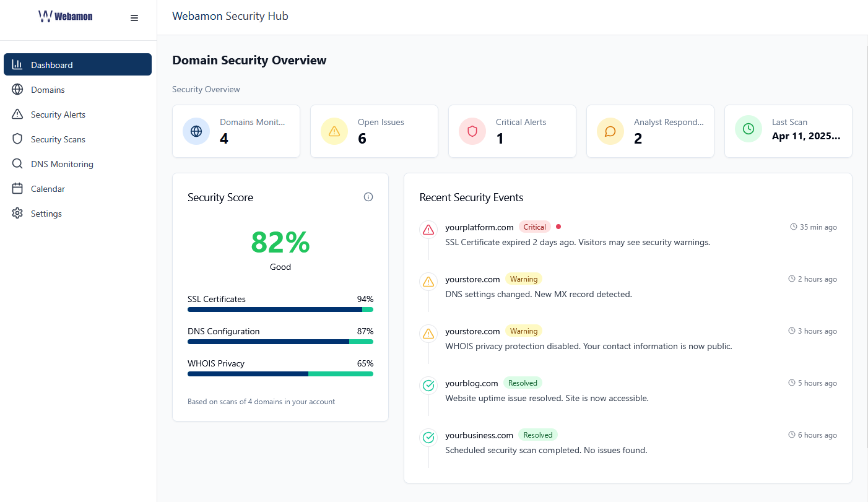Open the Security Score info icon
The image size is (868, 502).
368,197
